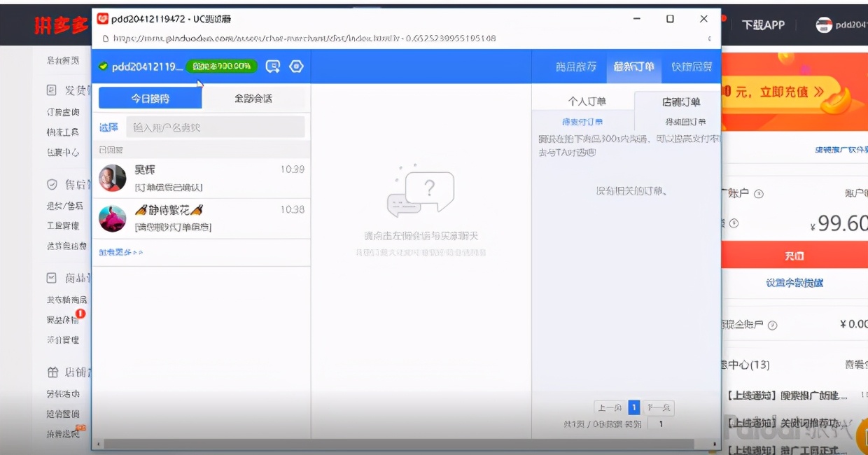Click the red notification badge in the left sidebar
Screen dimensions: 868x455
pyautogui.click(x=81, y=313)
